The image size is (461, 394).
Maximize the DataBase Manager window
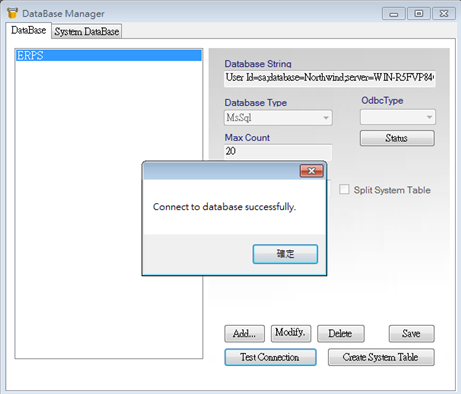pos(419,14)
